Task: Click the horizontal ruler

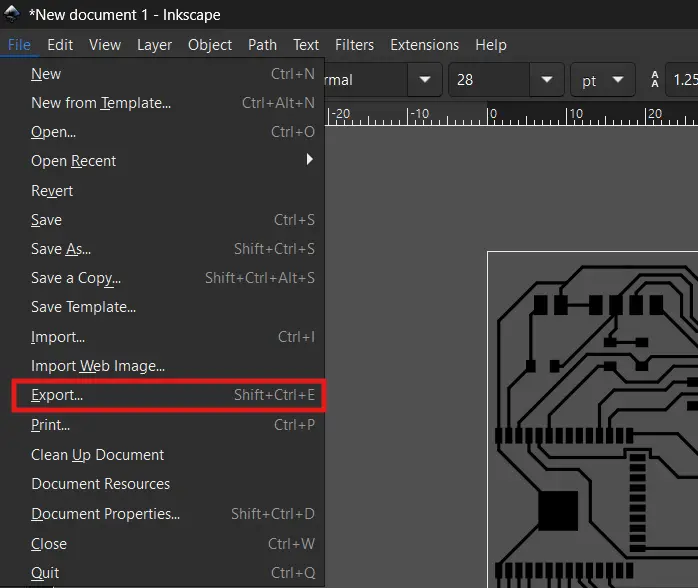Action: tap(511, 116)
